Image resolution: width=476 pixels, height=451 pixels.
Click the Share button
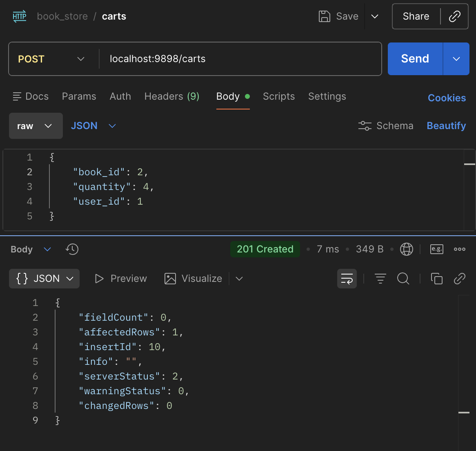pyautogui.click(x=416, y=16)
